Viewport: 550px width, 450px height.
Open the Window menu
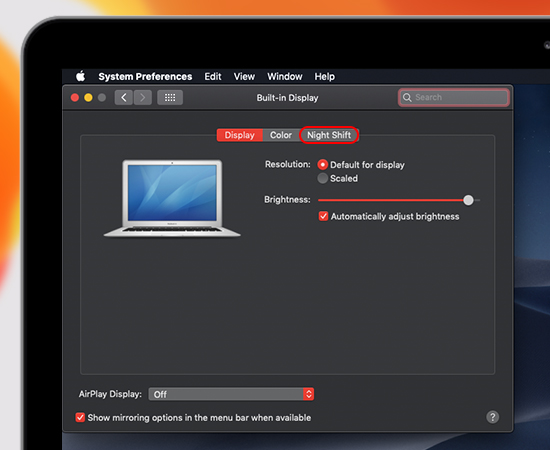[x=285, y=76]
